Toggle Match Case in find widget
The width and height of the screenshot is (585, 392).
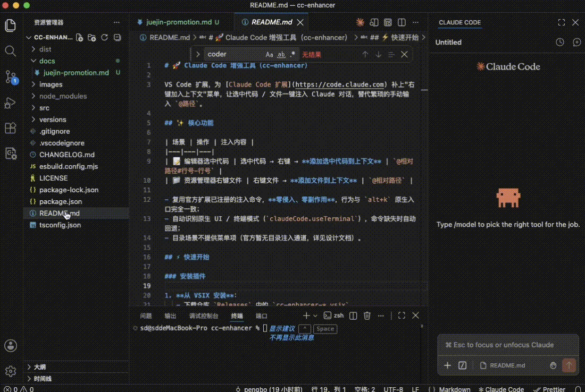pos(269,54)
